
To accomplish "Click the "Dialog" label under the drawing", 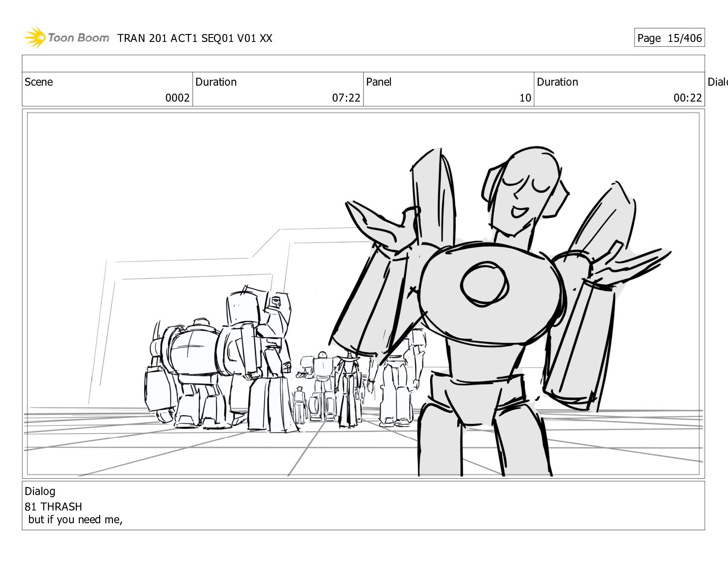I will (40, 491).
